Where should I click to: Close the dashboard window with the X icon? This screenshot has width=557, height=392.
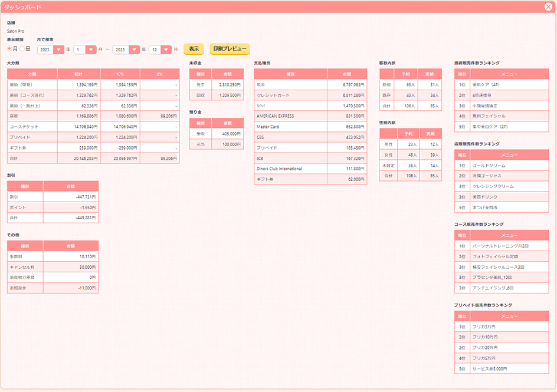click(x=548, y=6)
